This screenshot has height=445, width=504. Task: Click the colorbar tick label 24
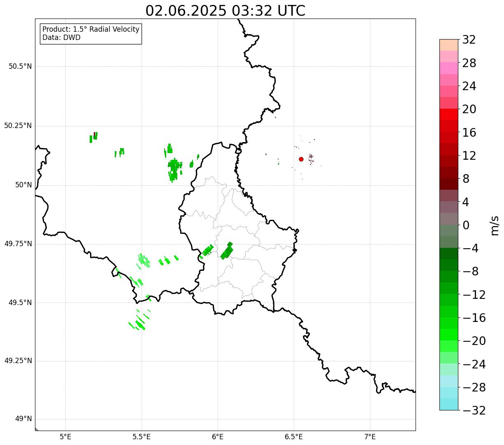[469, 86]
